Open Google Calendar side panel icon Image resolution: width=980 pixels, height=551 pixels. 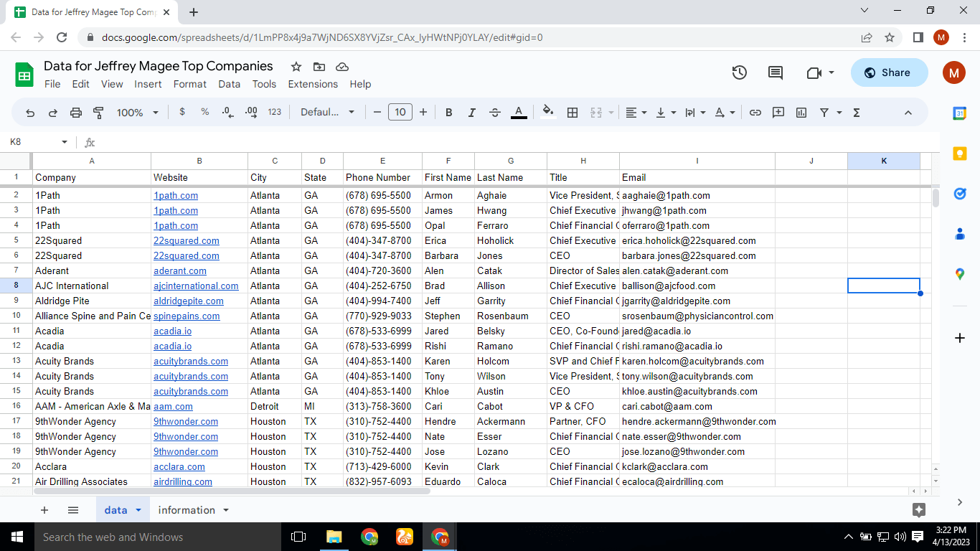[960, 113]
